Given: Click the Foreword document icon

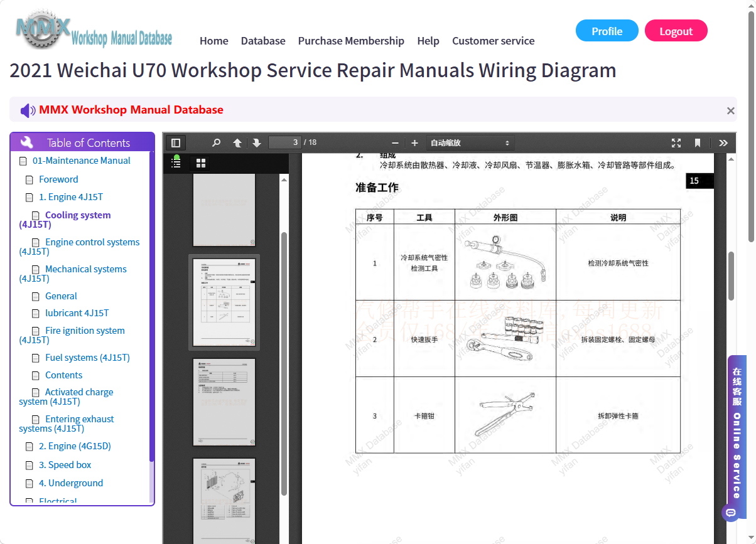Looking at the screenshot, I should 29,180.
